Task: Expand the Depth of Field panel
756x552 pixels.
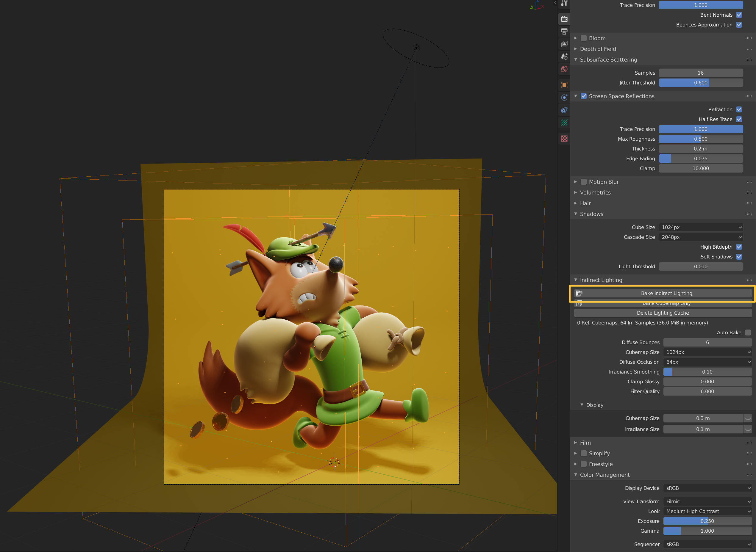Action: tap(598, 49)
